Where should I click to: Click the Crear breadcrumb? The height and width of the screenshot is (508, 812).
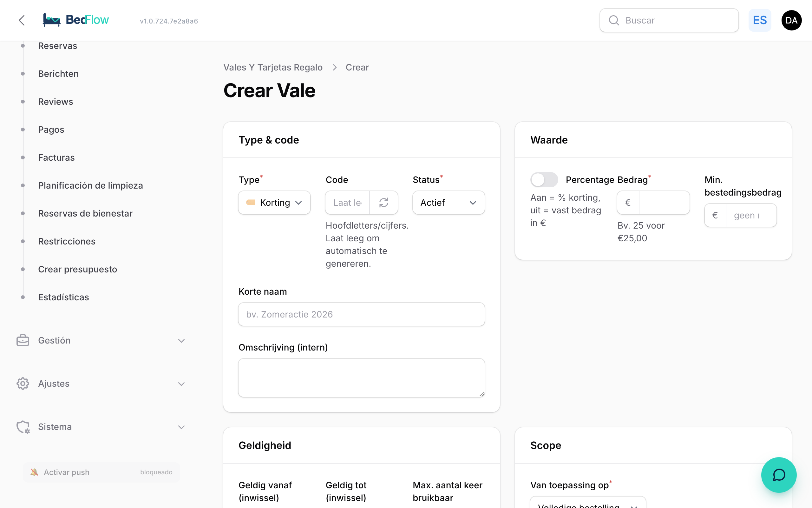click(x=357, y=67)
